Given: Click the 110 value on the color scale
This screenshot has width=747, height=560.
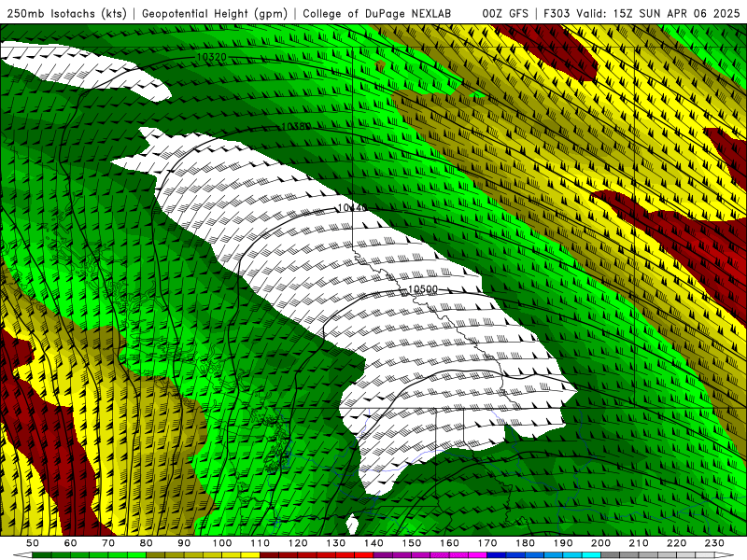Looking at the screenshot, I should click(261, 543).
